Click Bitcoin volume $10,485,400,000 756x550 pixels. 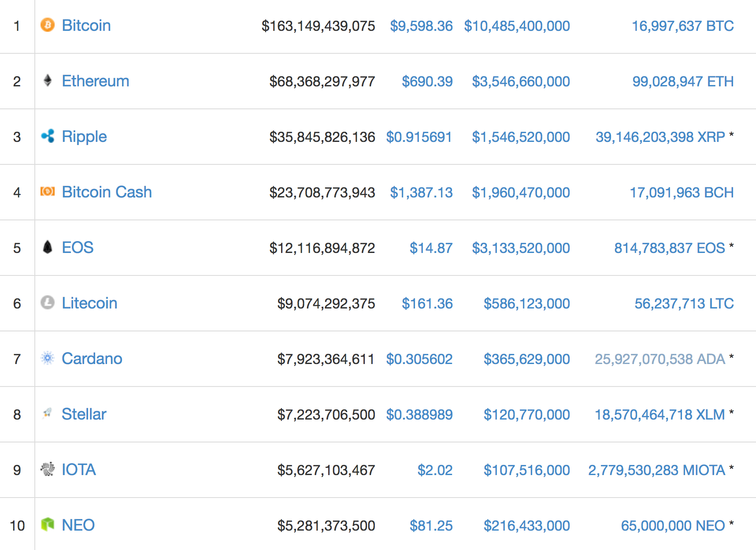point(517,26)
